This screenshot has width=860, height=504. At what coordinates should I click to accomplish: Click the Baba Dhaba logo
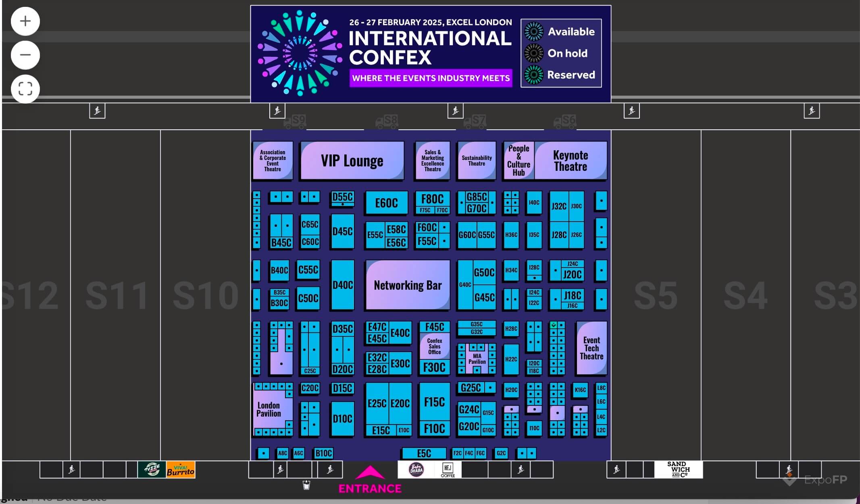click(416, 469)
